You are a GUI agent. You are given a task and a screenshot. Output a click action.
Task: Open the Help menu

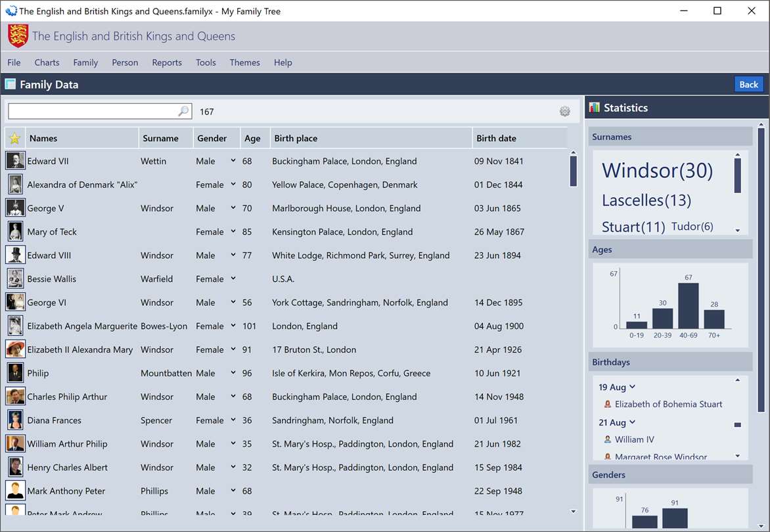point(283,62)
